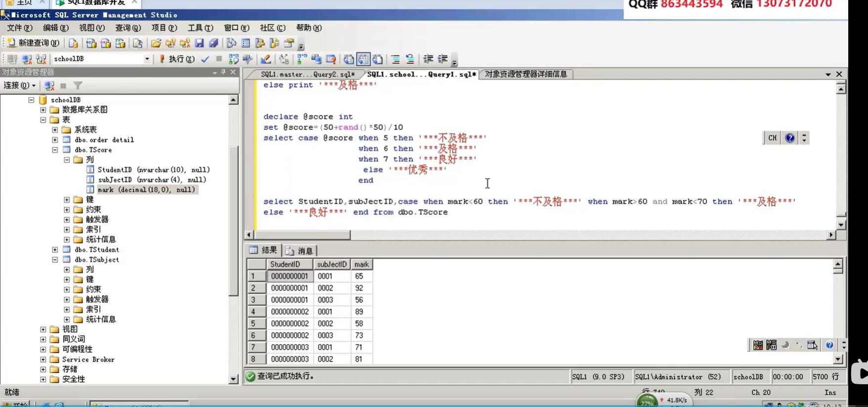The image size is (868, 407).
Task: Click the mark column header in results
Action: click(362, 265)
